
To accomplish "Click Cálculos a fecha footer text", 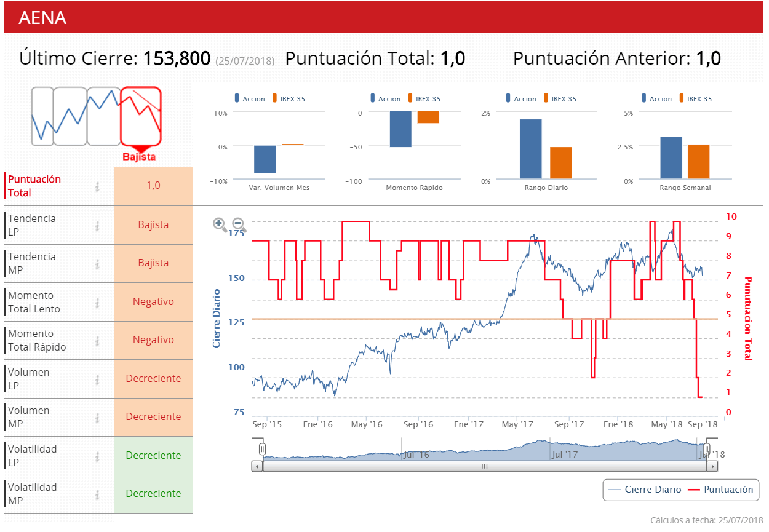I will (707, 520).
